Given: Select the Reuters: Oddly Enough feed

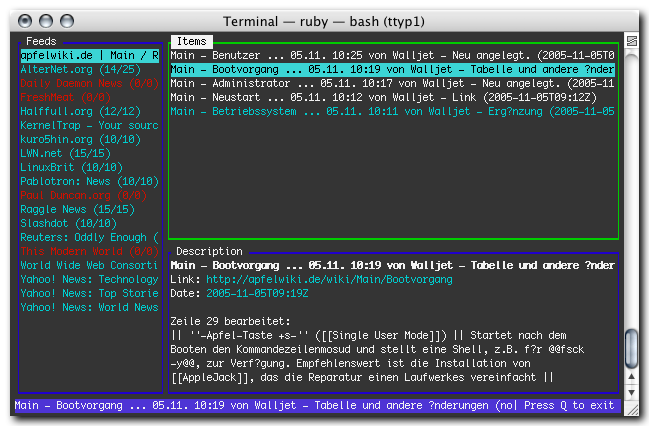Looking at the screenshot, I should (x=89, y=238).
